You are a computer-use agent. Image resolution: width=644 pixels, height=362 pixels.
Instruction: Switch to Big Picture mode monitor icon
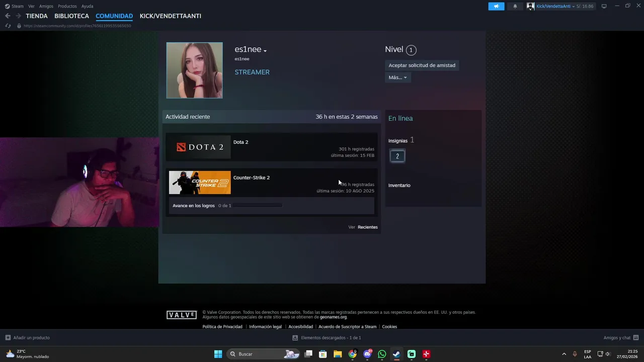tap(604, 6)
